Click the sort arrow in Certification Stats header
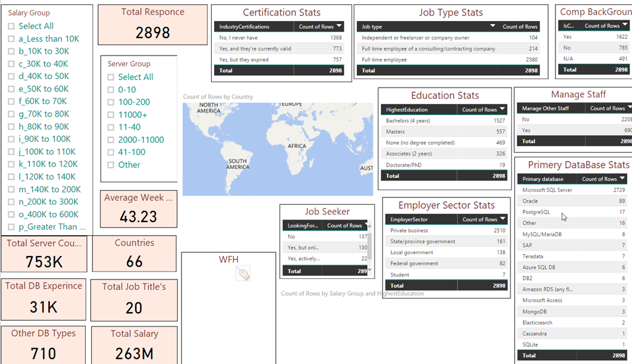Viewport: 632px width, 364px height. click(x=339, y=27)
